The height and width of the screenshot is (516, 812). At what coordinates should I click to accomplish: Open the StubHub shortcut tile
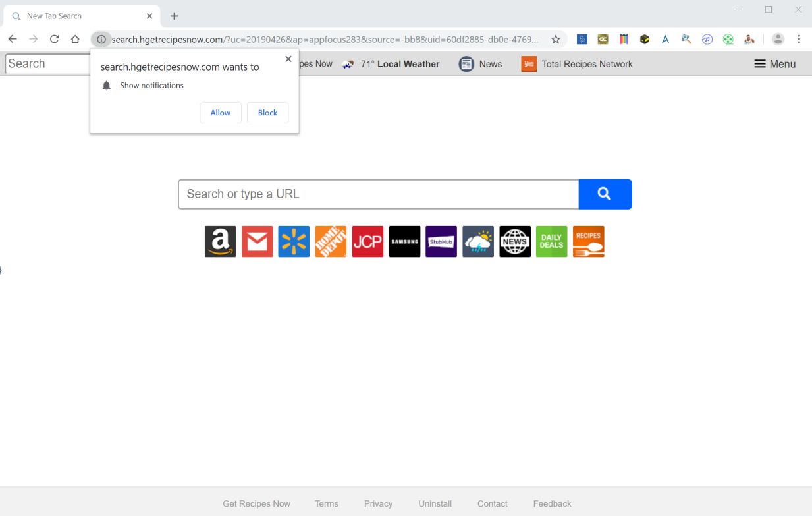[441, 241]
